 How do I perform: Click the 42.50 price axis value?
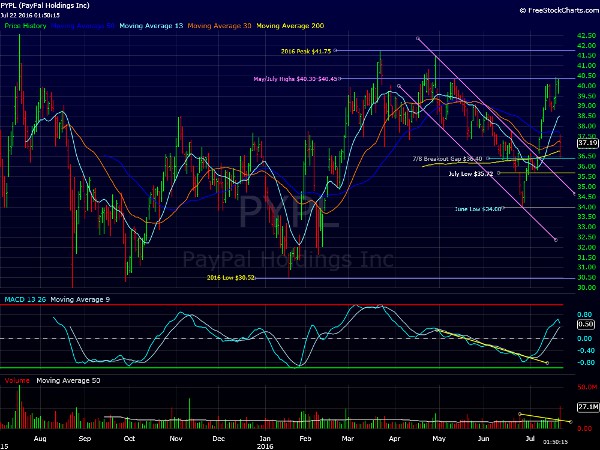tap(586, 36)
